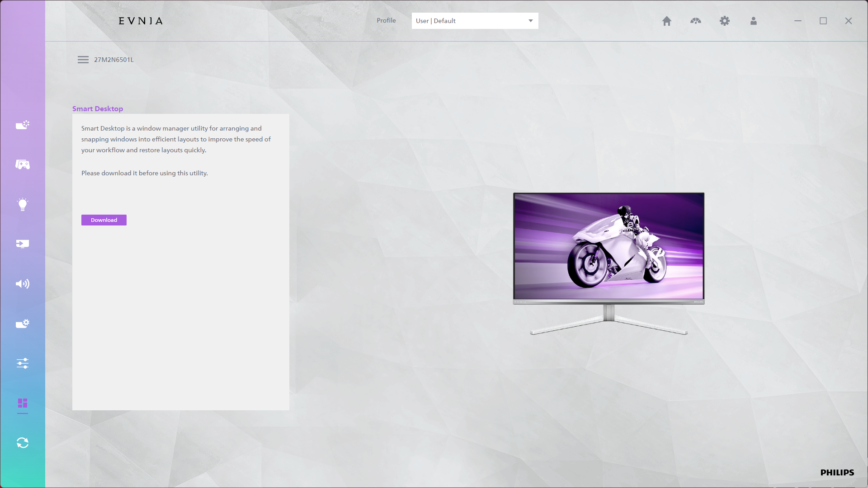Open the monitor-with-gear system settings icon
The width and height of the screenshot is (868, 488).
23,324
